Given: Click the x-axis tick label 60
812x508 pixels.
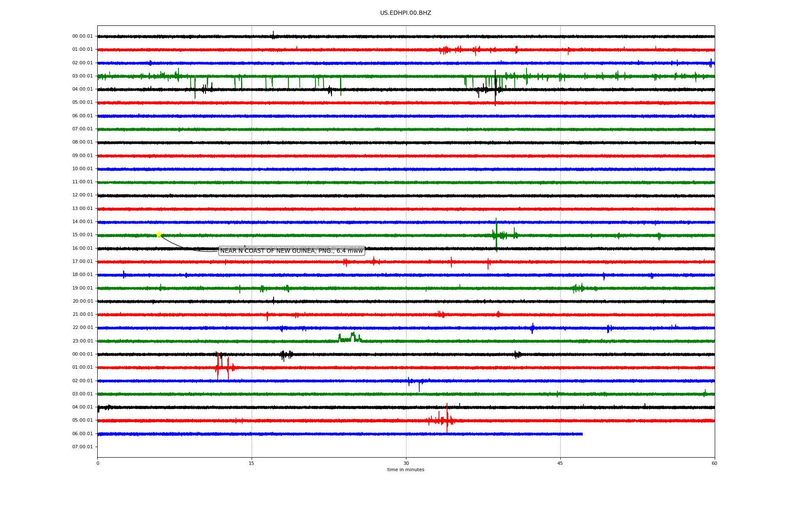Looking at the screenshot, I should coord(714,463).
